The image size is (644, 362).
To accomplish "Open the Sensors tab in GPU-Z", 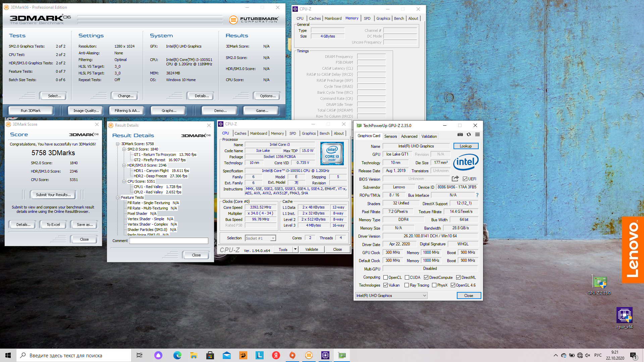I will coord(390,136).
